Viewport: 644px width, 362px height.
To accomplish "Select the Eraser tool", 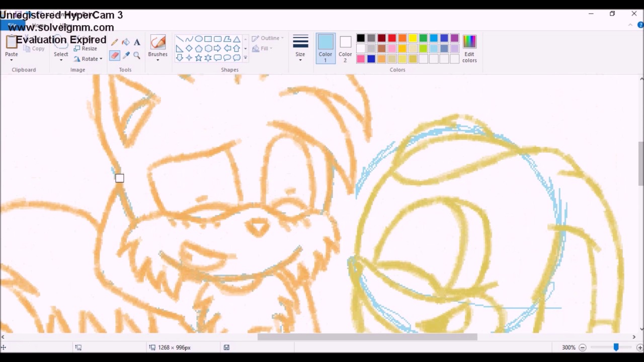I will [x=115, y=55].
